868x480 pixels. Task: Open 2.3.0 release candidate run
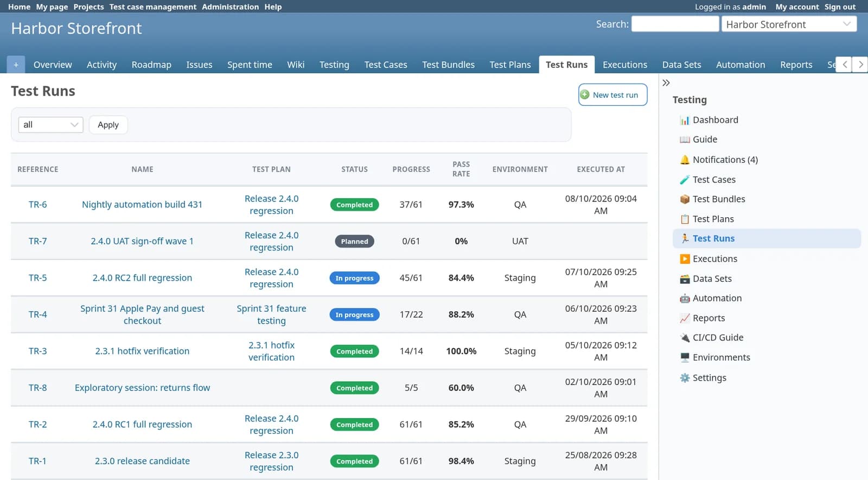click(142, 461)
